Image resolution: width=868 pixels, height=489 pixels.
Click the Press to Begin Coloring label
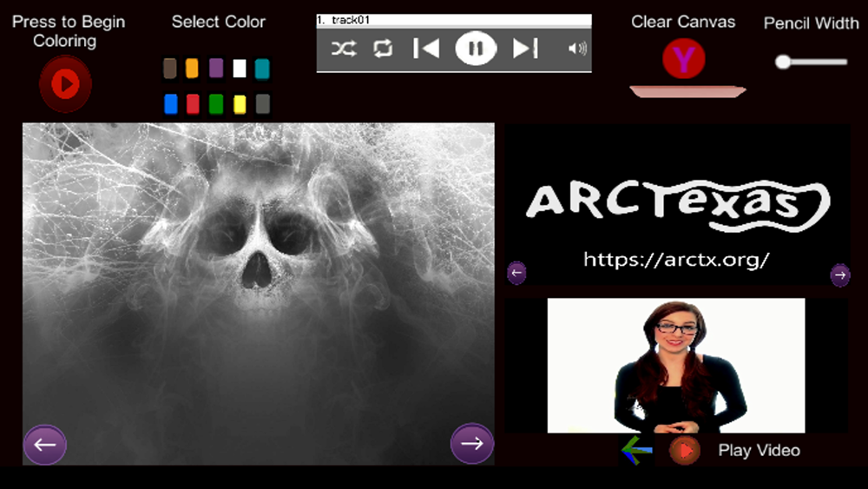pos(68,31)
